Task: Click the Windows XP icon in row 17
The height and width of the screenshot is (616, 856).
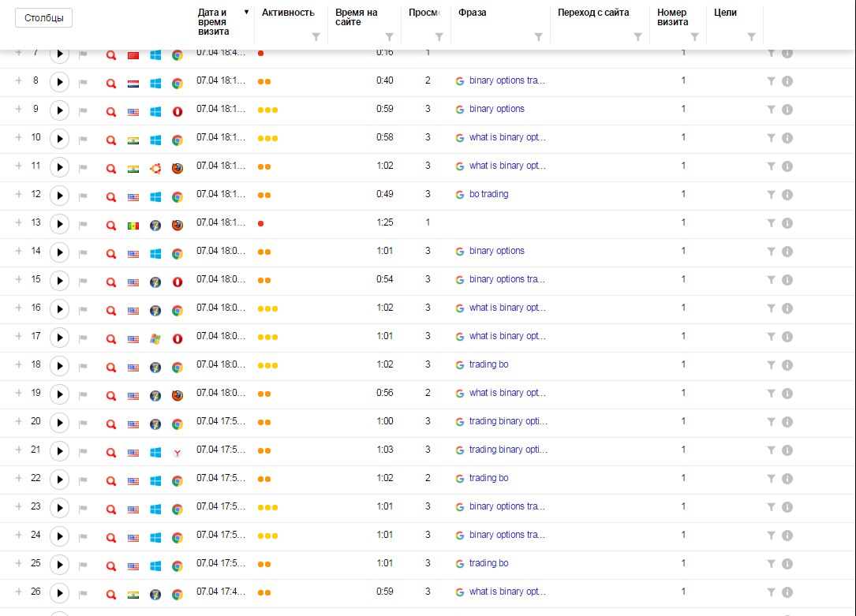Action: click(x=155, y=339)
